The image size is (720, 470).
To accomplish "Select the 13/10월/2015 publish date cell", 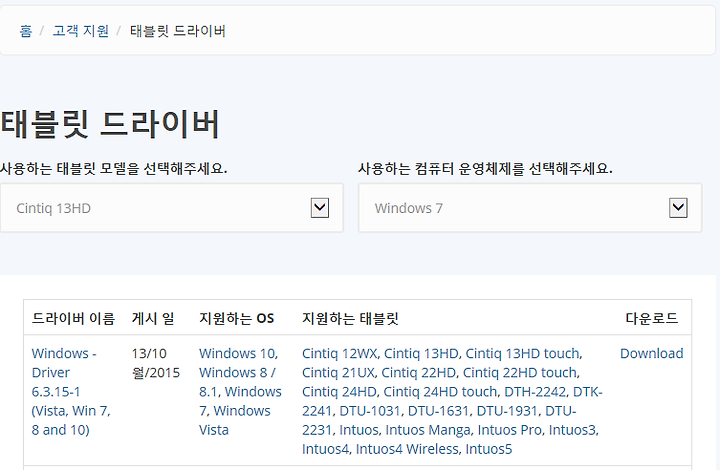I will coord(156,363).
